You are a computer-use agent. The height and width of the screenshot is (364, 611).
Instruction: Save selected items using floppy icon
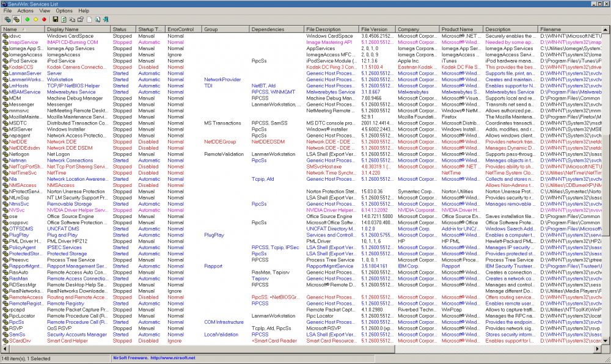[55, 20]
